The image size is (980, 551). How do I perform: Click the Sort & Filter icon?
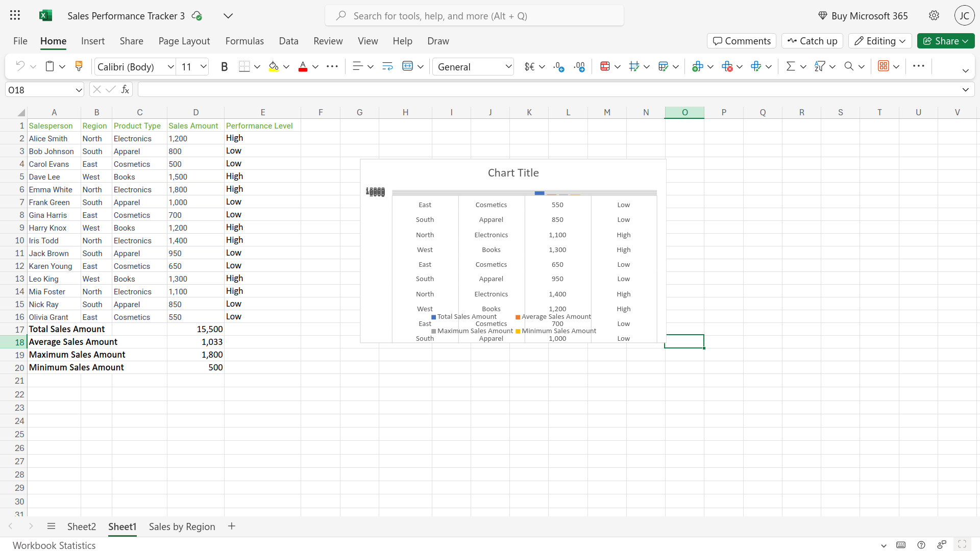coord(820,66)
